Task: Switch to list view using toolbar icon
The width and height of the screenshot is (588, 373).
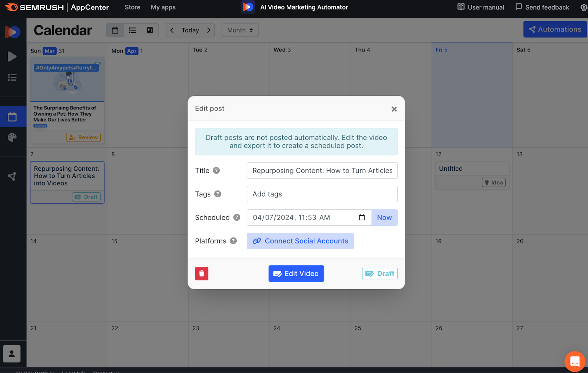Action: (132, 30)
